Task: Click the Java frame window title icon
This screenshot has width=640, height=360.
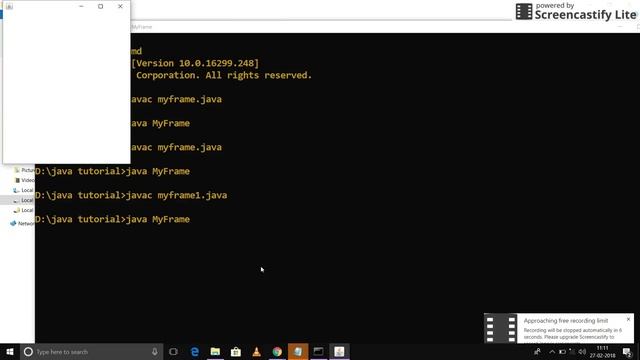Action: pos(9,6)
